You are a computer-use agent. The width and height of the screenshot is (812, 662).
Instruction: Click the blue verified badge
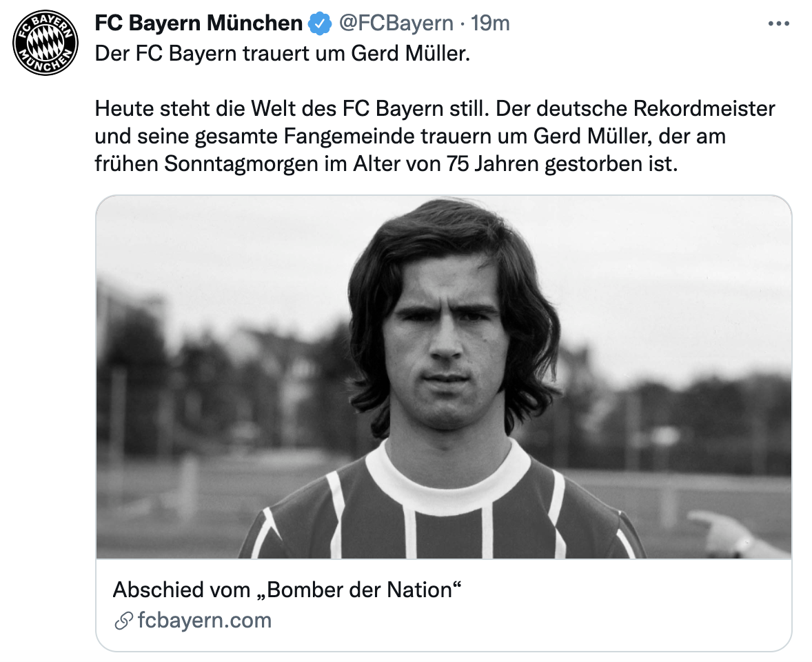[x=319, y=23]
